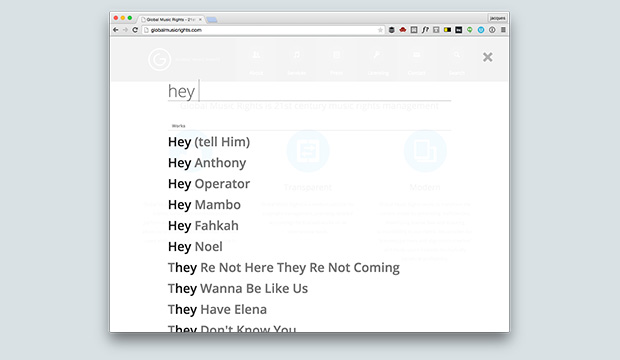The width and height of the screenshot is (620, 360).
Task: Bookmark the page with the star icon
Action: point(380,30)
